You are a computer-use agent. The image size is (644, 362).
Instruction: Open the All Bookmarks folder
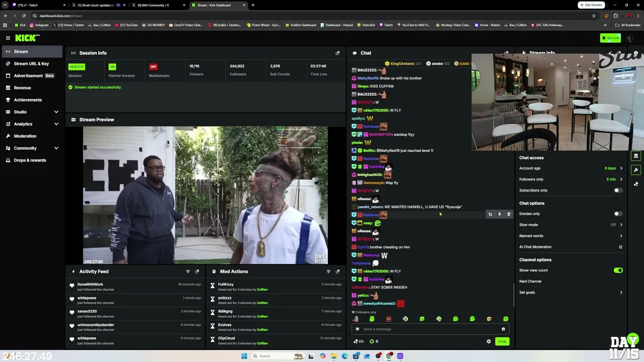coord(628,25)
